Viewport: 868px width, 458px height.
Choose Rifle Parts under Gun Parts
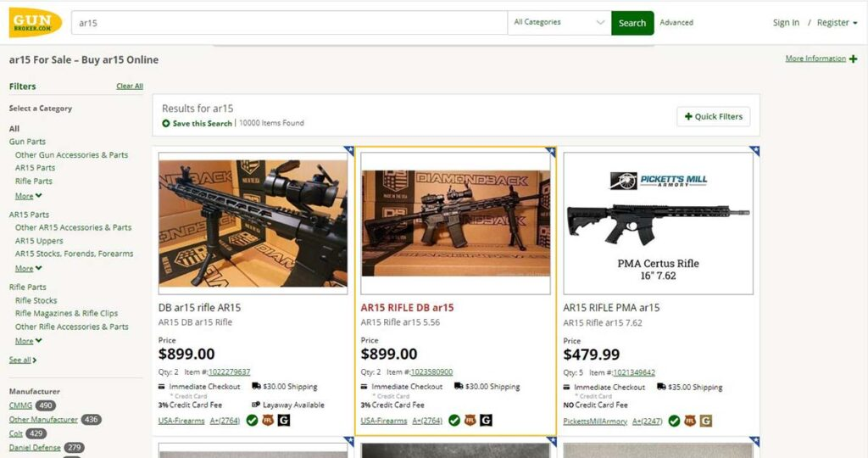(34, 182)
